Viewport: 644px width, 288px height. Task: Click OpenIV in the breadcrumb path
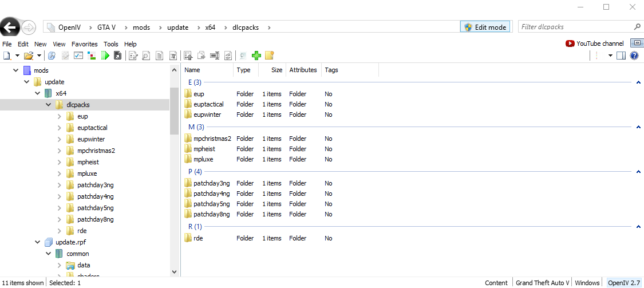tap(69, 27)
